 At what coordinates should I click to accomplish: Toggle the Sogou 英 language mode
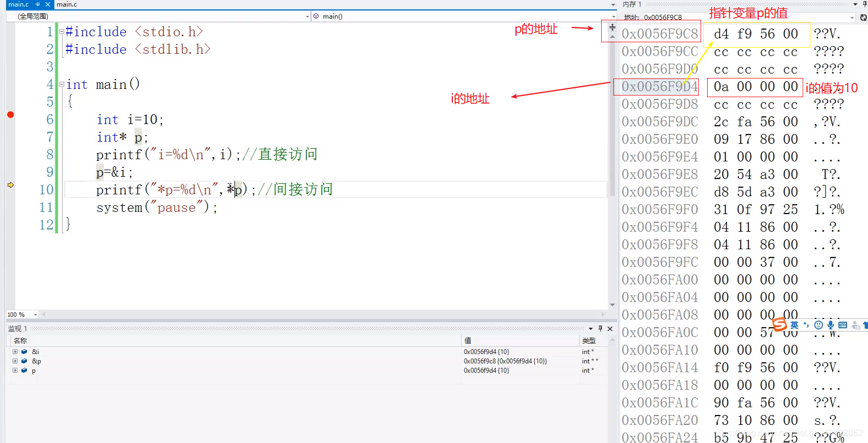[x=794, y=325]
